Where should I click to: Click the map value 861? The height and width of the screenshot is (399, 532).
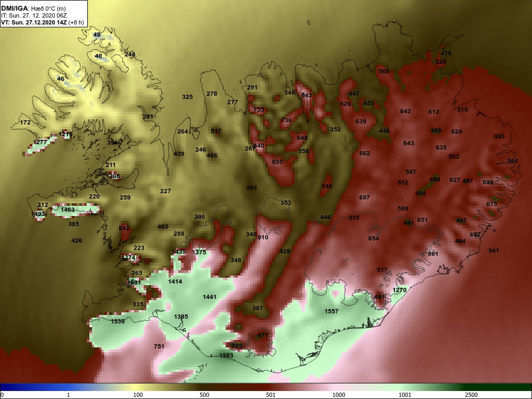(x=433, y=254)
